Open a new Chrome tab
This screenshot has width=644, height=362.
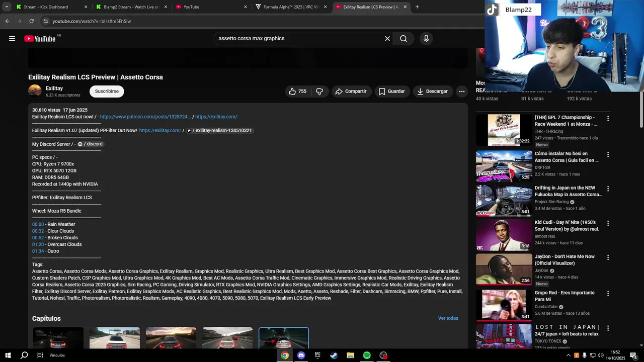coord(417,7)
